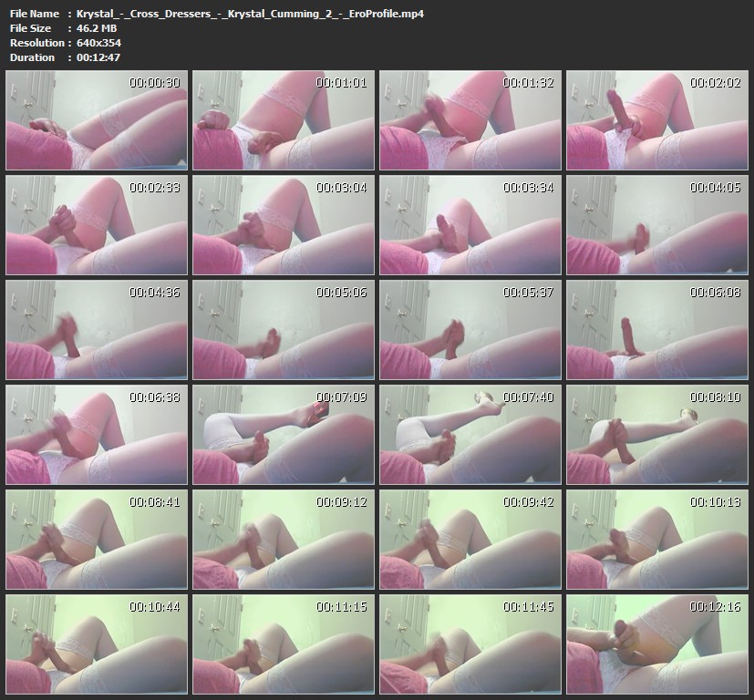The width and height of the screenshot is (754, 700).
Task: Open the thumbnail stamped 00:02:02
Action: (x=656, y=120)
